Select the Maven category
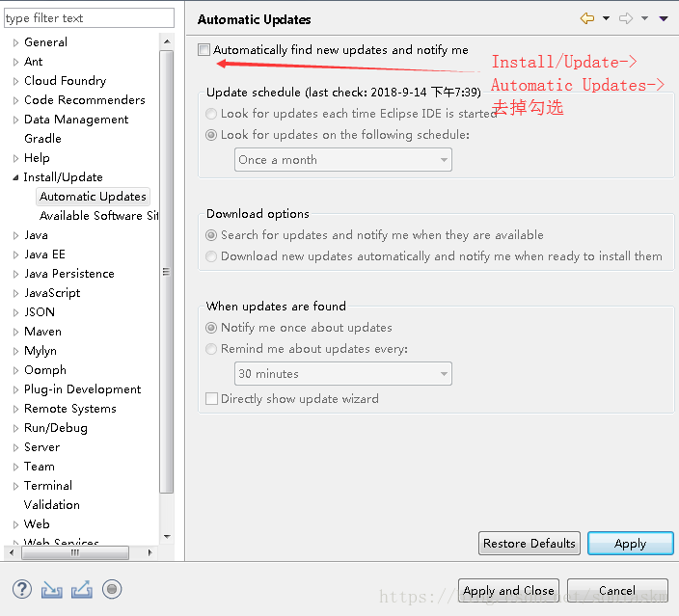Screen dimensions: 679x616 point(42,332)
